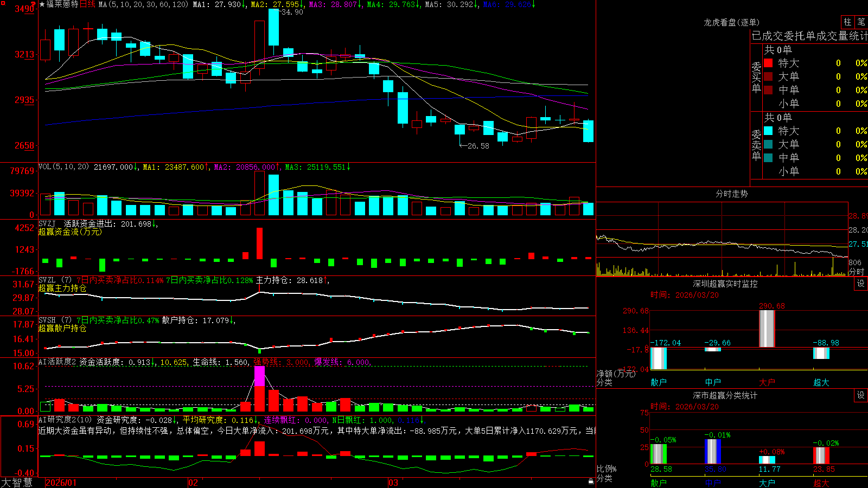Click the teal 中单 sell-order swatch
The image size is (868, 488).
pyautogui.click(x=768, y=158)
